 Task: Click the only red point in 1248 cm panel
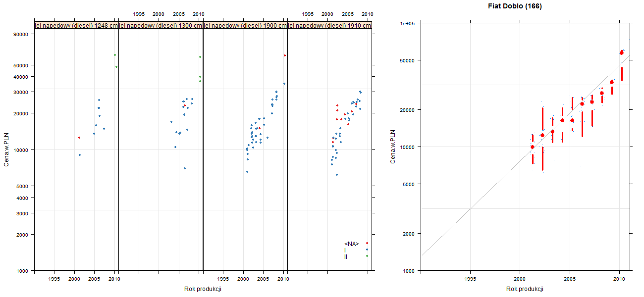pyautogui.click(x=79, y=138)
